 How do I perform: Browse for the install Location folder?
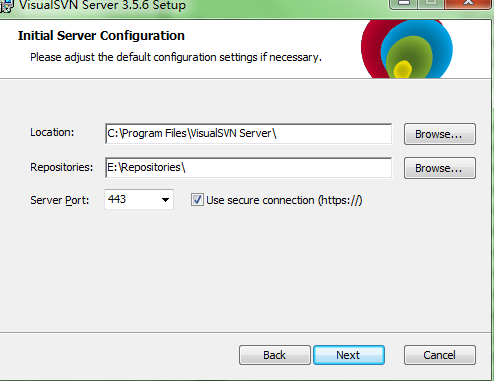click(440, 134)
